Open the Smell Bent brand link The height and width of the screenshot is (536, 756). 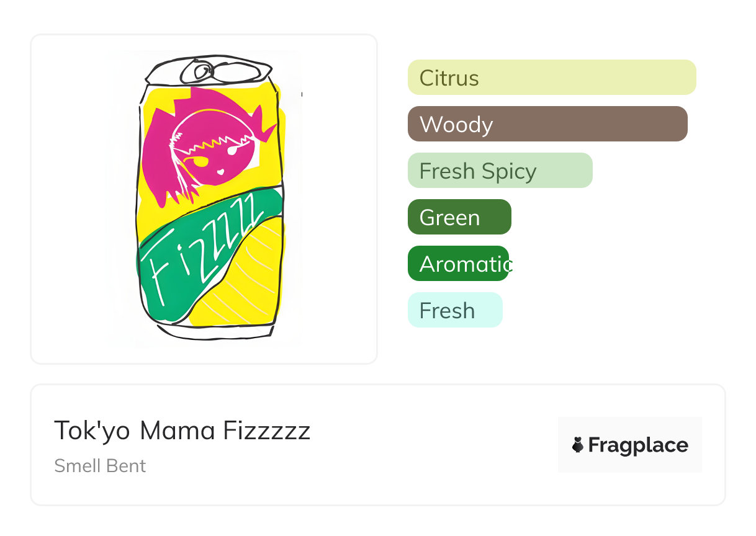[x=100, y=466]
